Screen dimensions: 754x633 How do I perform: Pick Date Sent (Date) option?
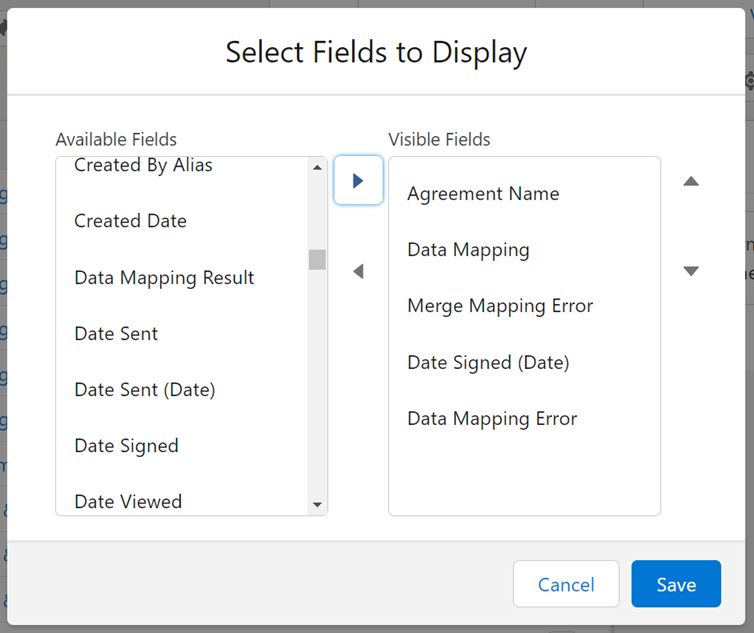point(144,390)
